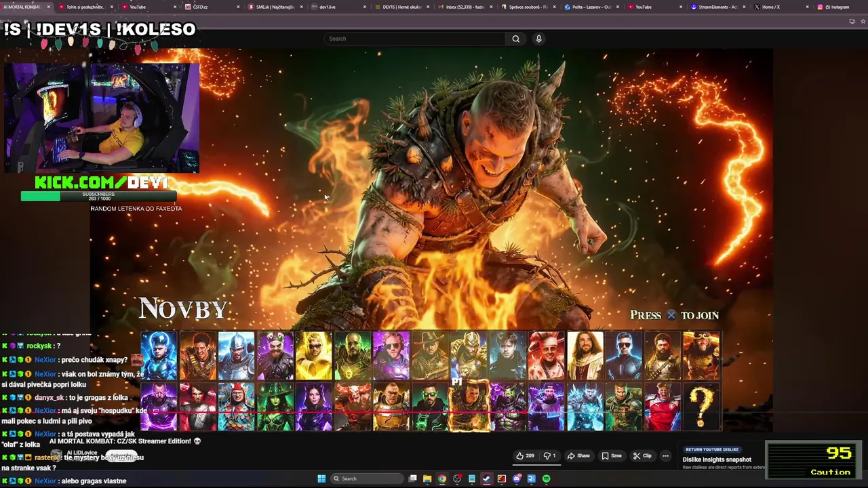
Task: Close the AI MORTAL KOMBAT tab
Action: pos(48,7)
